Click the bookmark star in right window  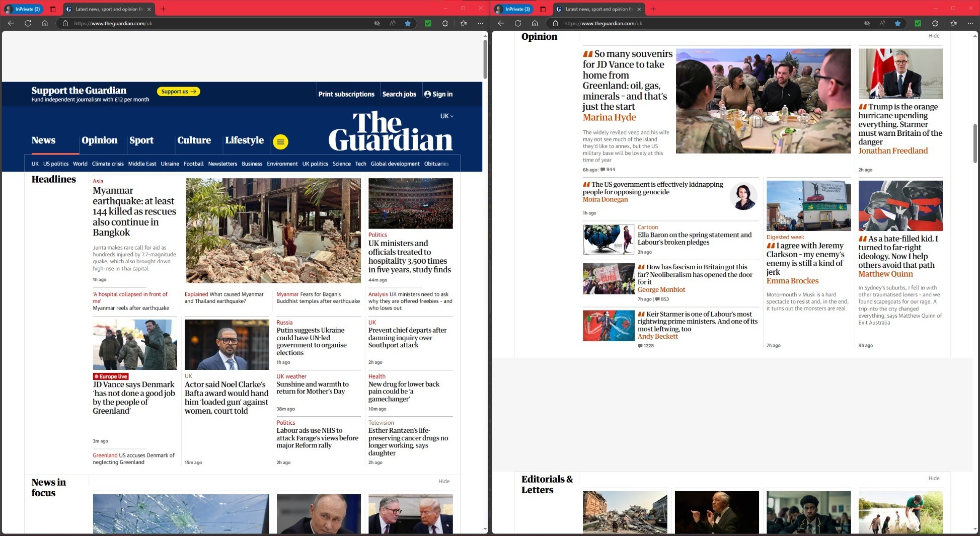(897, 23)
